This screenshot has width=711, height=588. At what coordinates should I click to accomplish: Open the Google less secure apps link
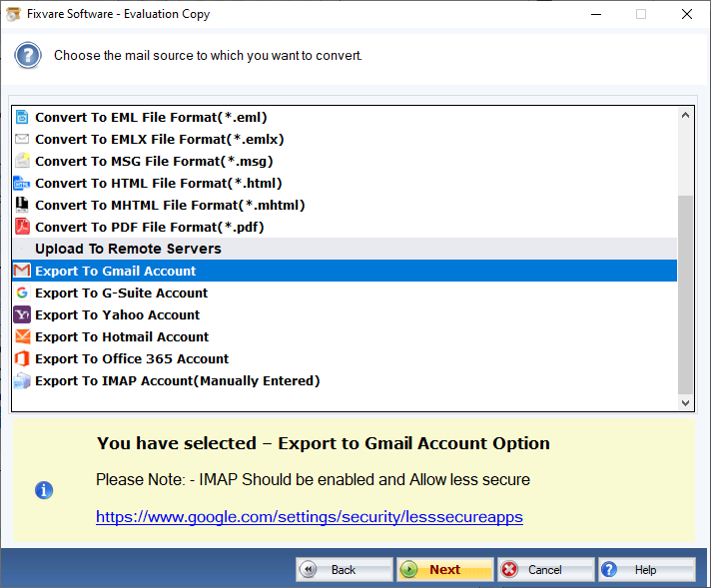[x=310, y=517]
